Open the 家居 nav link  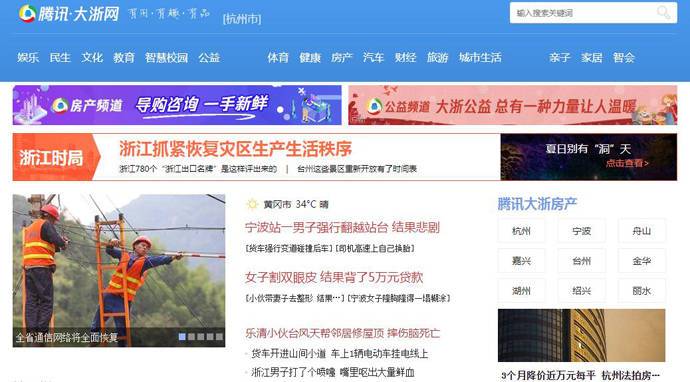point(591,58)
